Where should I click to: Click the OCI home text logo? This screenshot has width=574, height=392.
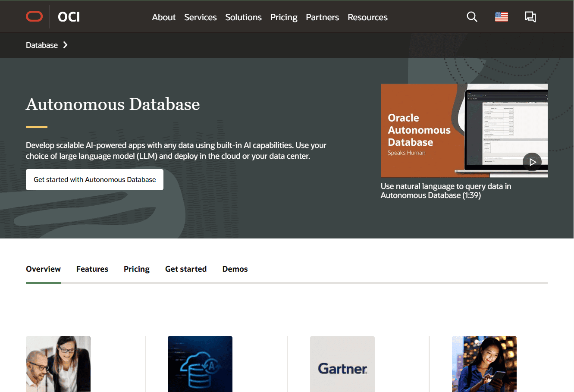(69, 17)
